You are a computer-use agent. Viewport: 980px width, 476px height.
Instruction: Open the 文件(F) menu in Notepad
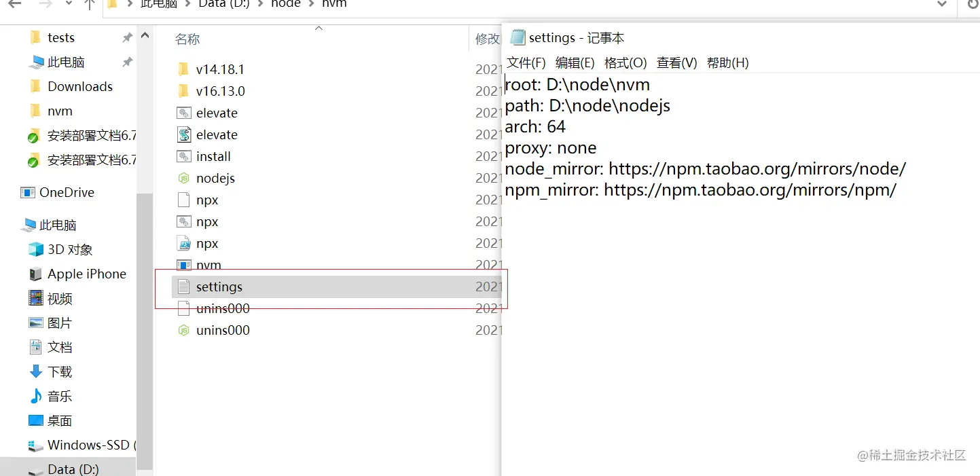point(526,62)
